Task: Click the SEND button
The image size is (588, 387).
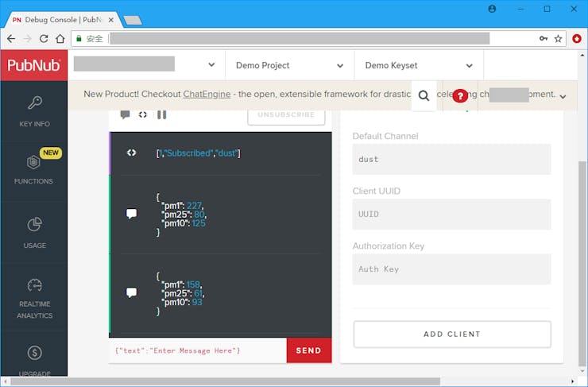Action: pyautogui.click(x=309, y=350)
